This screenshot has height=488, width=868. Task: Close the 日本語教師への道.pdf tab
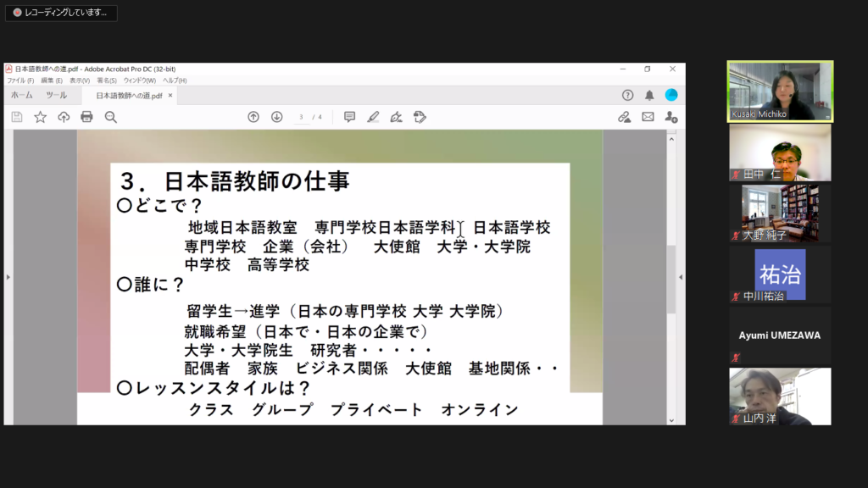tap(170, 96)
